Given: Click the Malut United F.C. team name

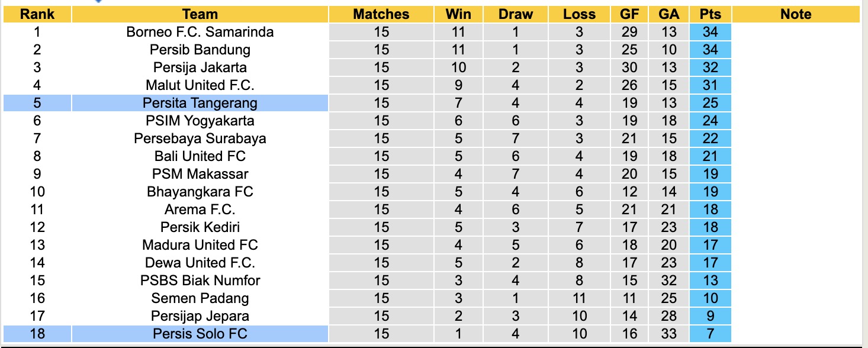Looking at the screenshot, I should (x=200, y=85).
